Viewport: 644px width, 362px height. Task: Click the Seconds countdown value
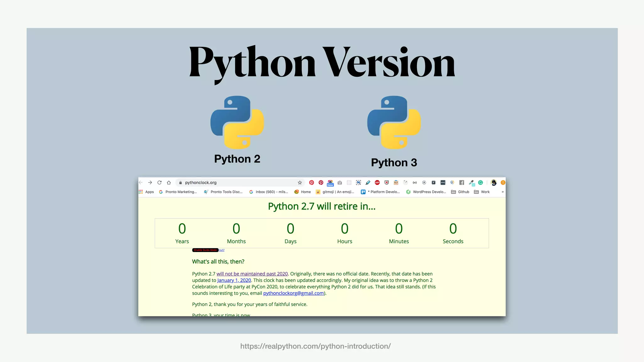click(x=453, y=229)
